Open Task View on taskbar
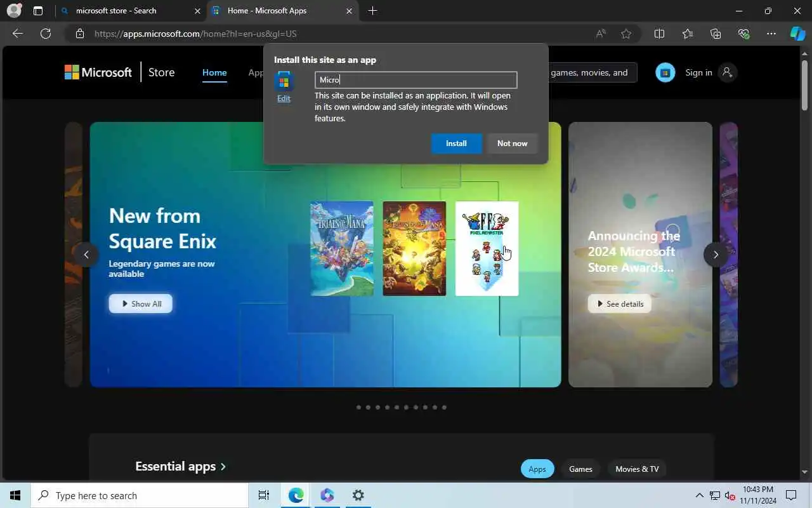This screenshot has height=508, width=812. click(264, 495)
